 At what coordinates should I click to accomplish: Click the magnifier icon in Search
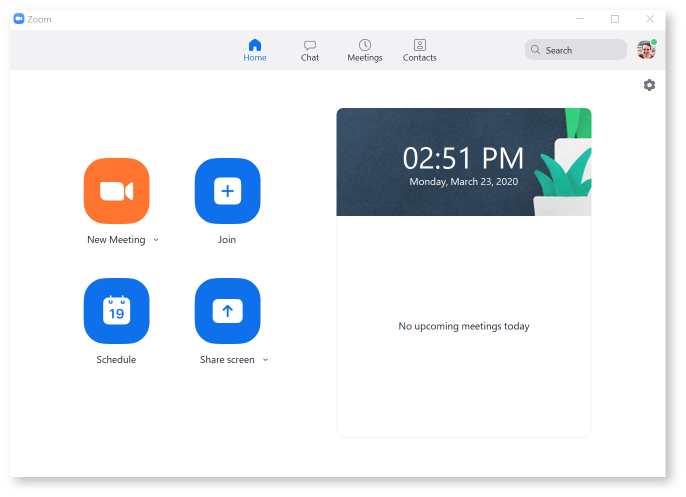point(536,49)
